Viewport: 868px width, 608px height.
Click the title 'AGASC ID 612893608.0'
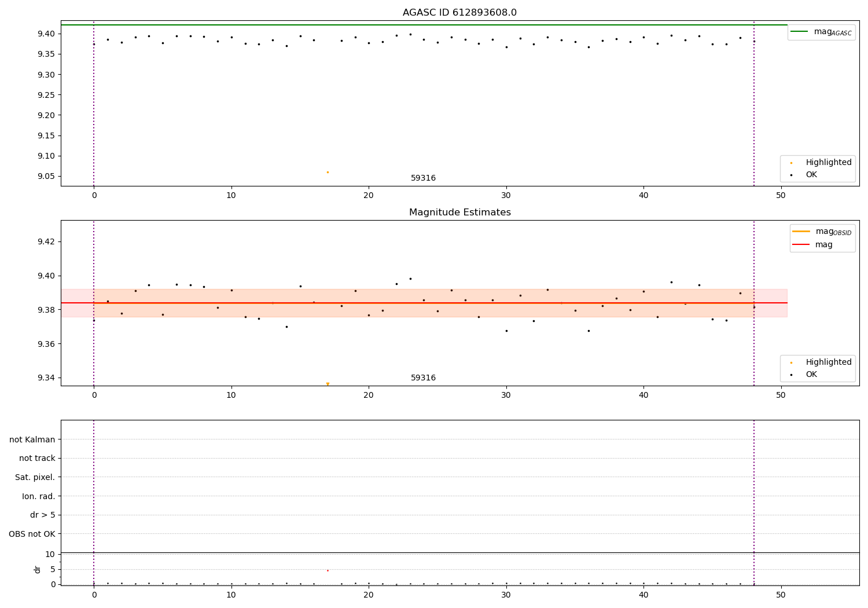tap(459, 13)
